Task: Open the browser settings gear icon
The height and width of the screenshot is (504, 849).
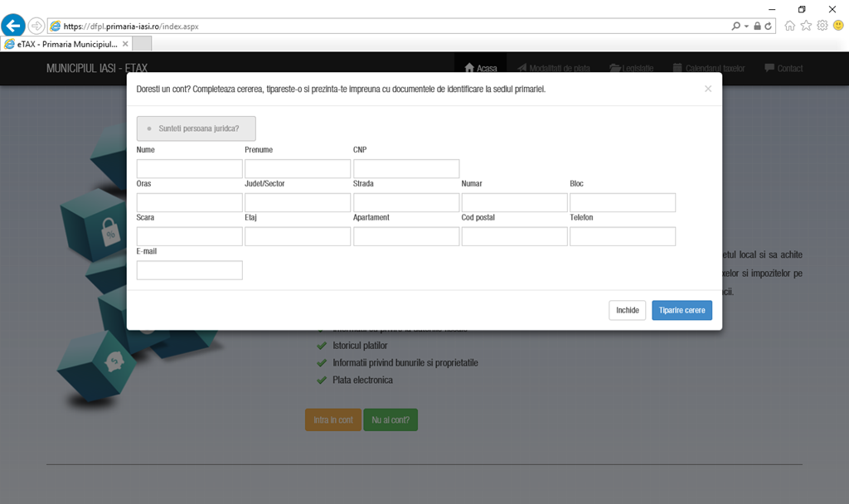Action: tap(822, 26)
